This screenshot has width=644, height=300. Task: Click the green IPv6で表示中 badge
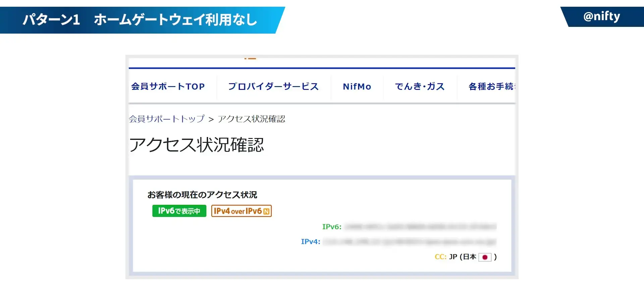[179, 211]
